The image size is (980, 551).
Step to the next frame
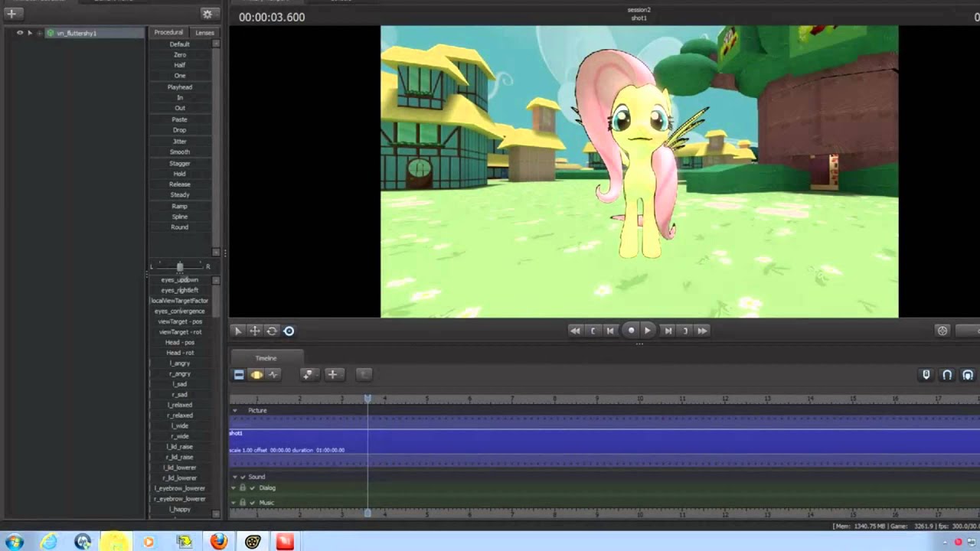click(668, 331)
